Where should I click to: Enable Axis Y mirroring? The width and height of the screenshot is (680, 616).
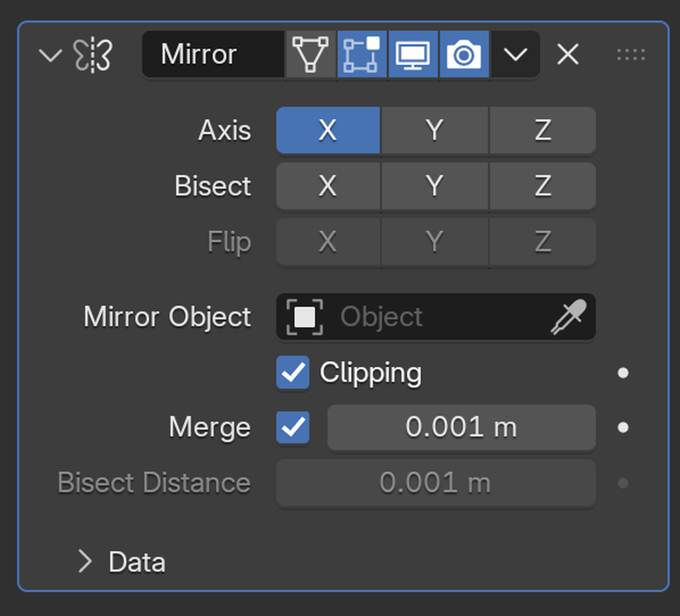[x=434, y=130]
